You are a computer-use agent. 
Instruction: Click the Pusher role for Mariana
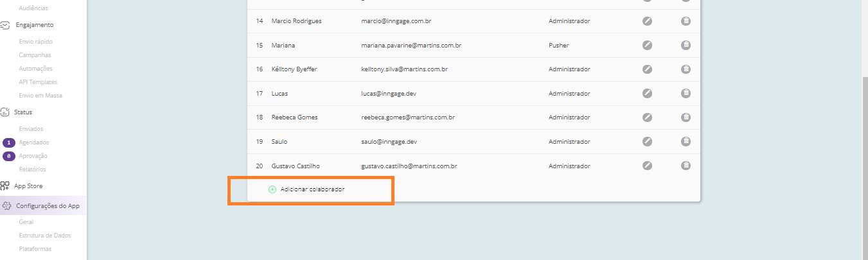point(558,46)
